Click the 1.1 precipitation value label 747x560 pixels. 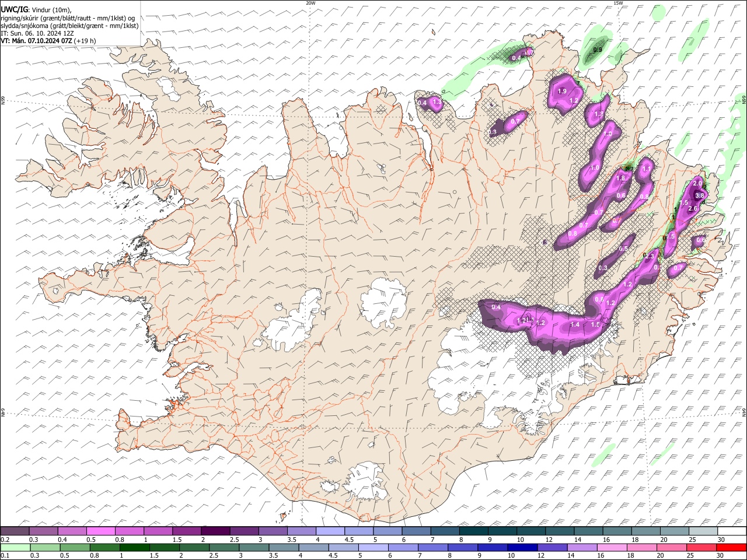[646, 169]
